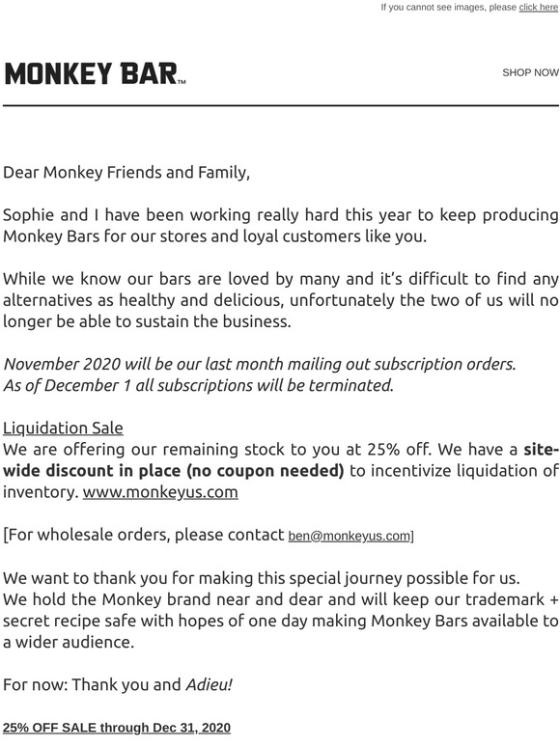560x747 pixels.
Task: Click the "We want to thank you" sentence
Action: (x=262, y=578)
